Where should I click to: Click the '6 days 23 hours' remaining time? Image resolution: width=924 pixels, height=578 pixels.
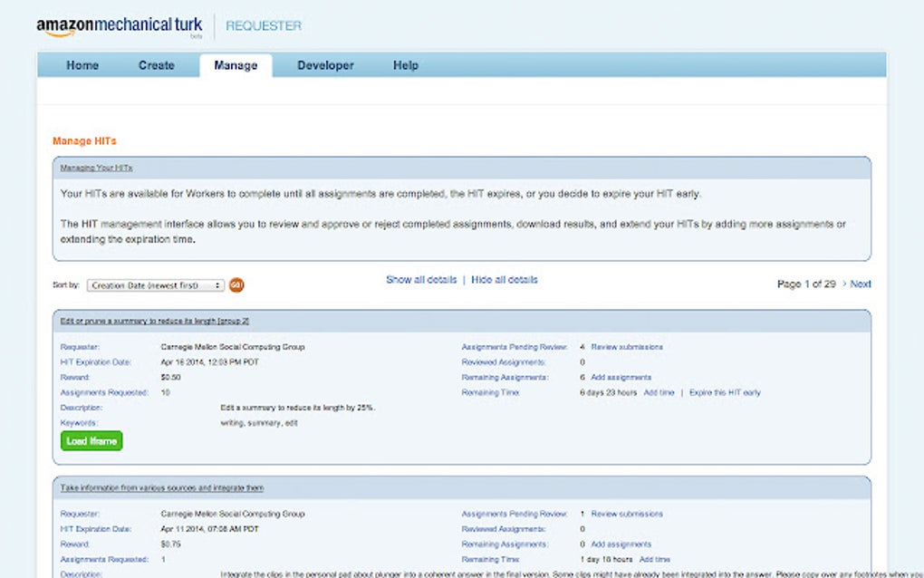[x=608, y=392]
